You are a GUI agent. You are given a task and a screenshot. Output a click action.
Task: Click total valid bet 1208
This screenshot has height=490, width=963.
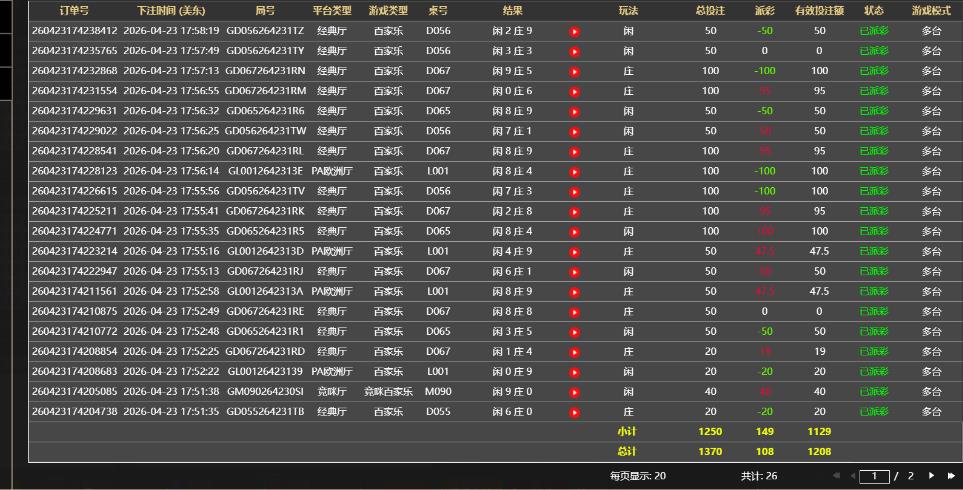coord(819,451)
